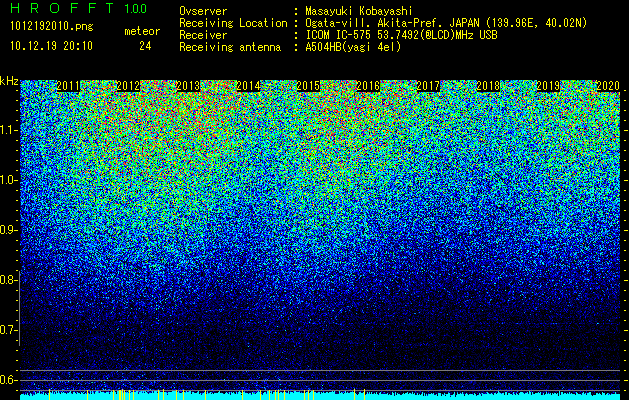Click the 2015 time label
The width and height of the screenshot is (629, 400).
(x=308, y=86)
